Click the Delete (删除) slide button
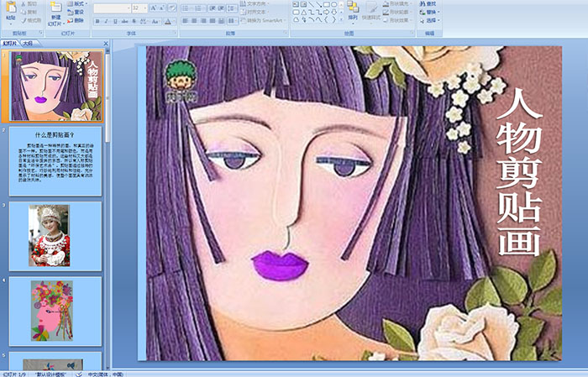The width and height of the screenshot is (588, 377). 76,20
